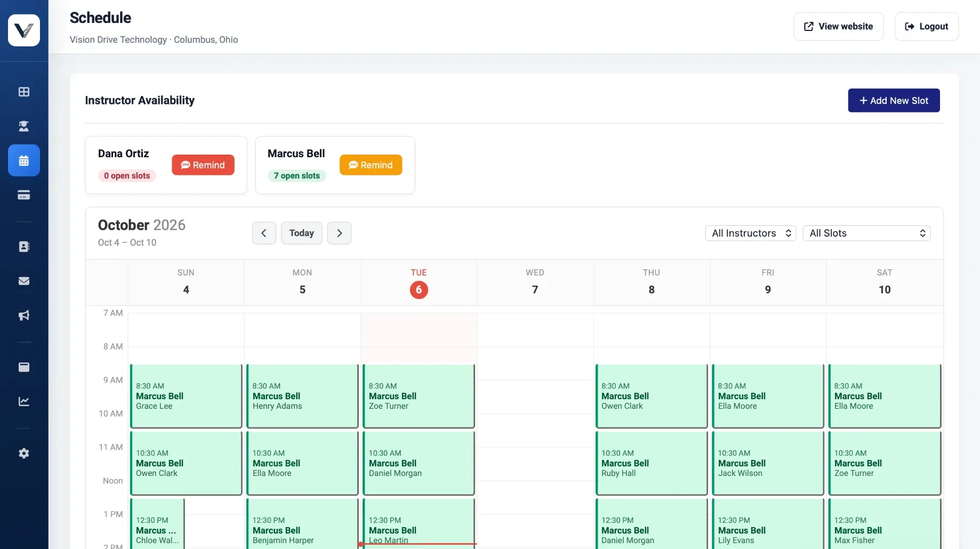Click the Logout button
The image size is (980, 549).
click(927, 26)
